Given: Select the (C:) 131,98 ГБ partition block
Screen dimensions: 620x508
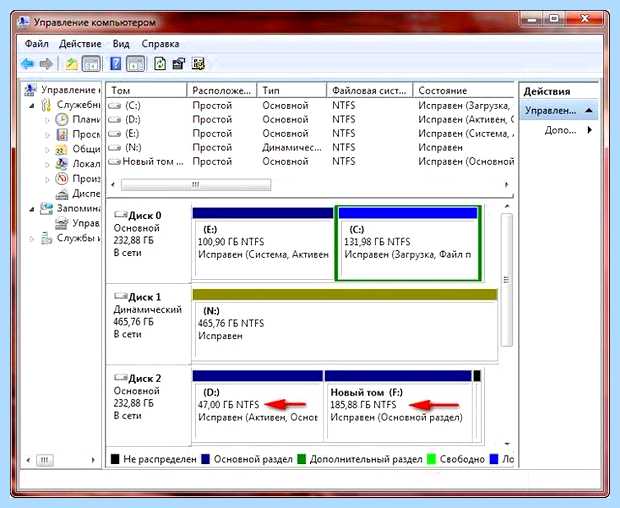Looking at the screenshot, I should click(408, 244).
